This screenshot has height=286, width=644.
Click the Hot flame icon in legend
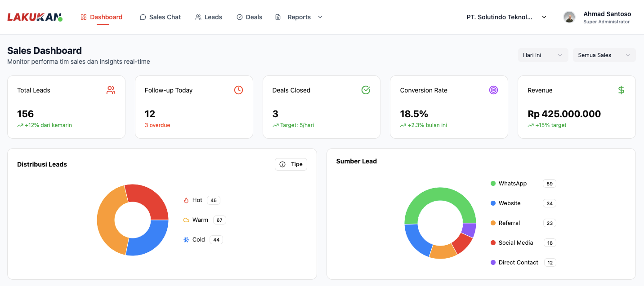coord(186,200)
